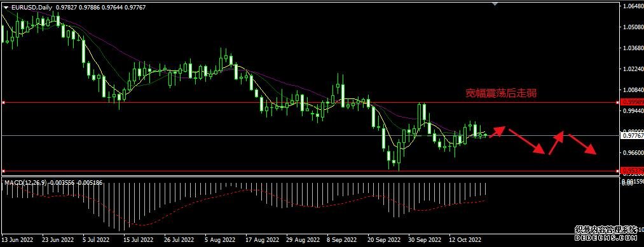This screenshot has height=247, width=644.
Task: Select left handle of upper red horizontal line
Action: (x=3, y=103)
